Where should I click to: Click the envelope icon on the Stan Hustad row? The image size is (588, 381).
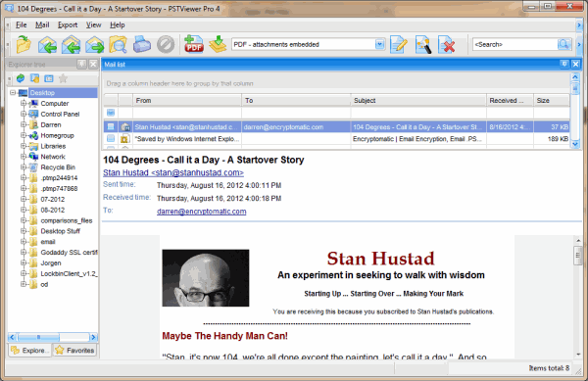click(125, 127)
